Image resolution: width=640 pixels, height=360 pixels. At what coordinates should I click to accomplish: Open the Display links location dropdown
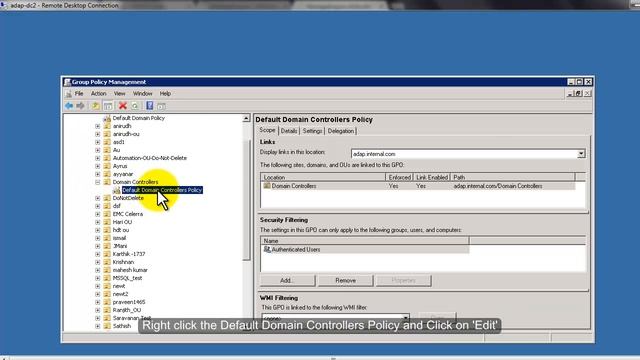[581, 154]
